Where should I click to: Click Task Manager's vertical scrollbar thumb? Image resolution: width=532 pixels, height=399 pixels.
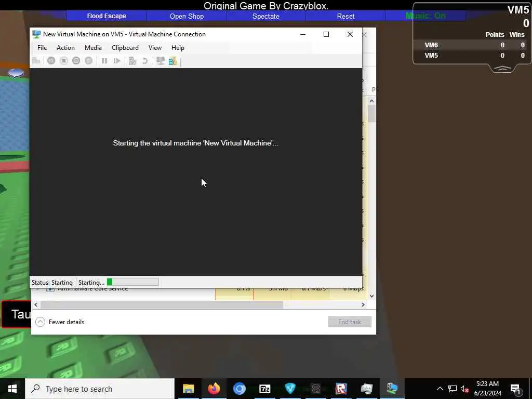pyautogui.click(x=371, y=113)
